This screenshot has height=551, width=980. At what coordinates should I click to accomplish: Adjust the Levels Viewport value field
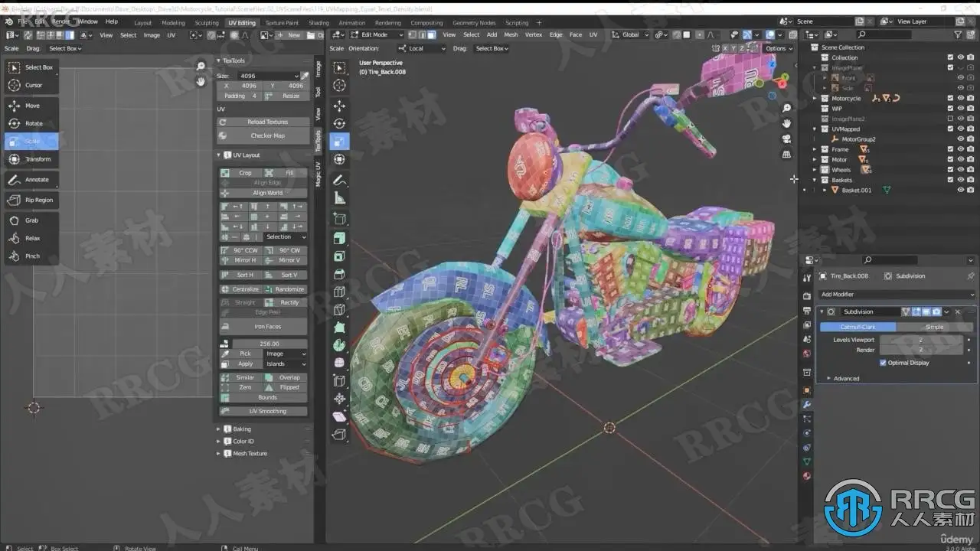921,340
